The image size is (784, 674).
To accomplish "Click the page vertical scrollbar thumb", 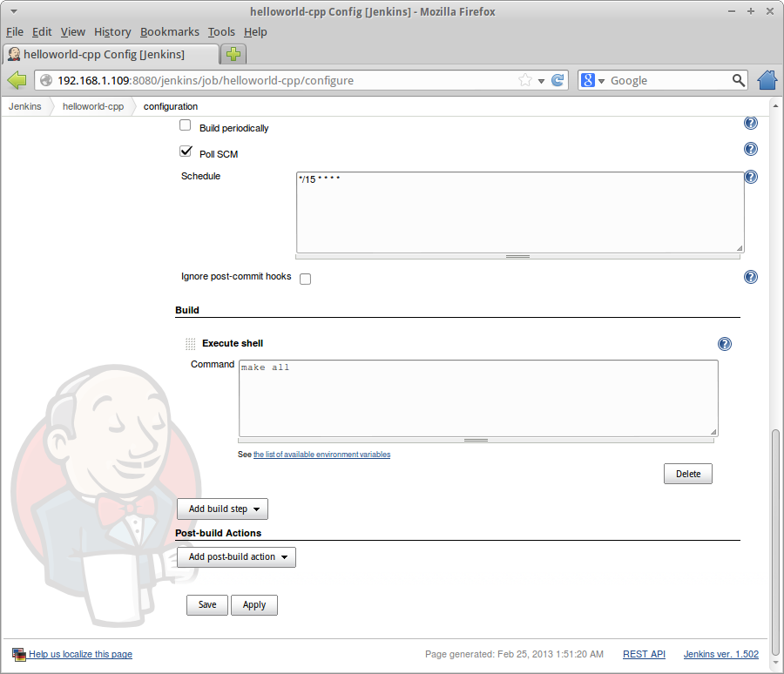I will click(775, 542).
